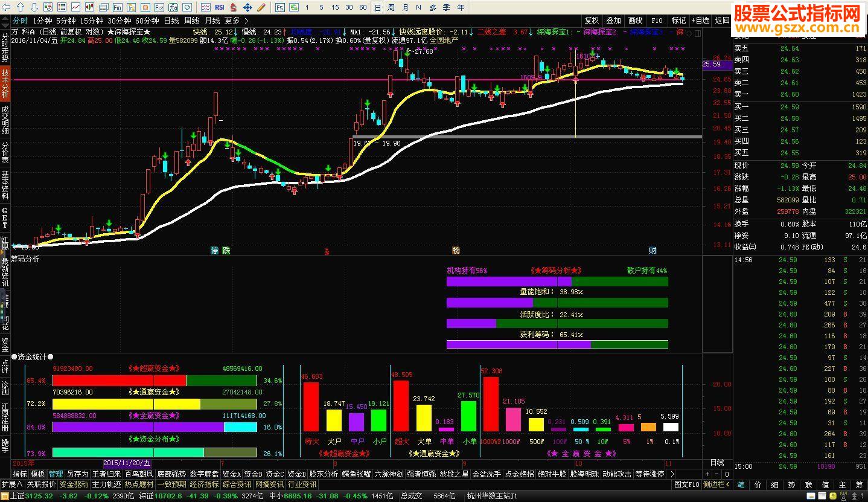The width and height of the screenshot is (868, 502).
Task: Click the down arrow toolbar icon
Action: (x=34, y=7)
